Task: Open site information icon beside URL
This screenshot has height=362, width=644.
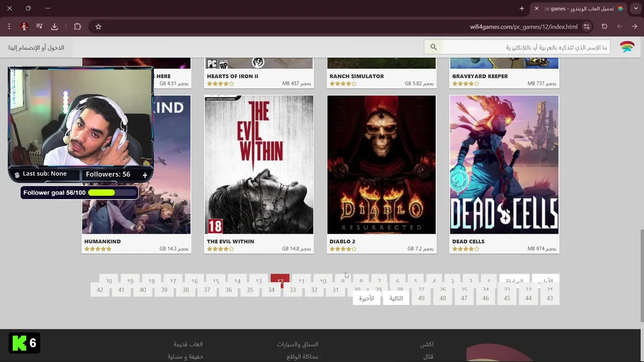Action: tap(587, 27)
